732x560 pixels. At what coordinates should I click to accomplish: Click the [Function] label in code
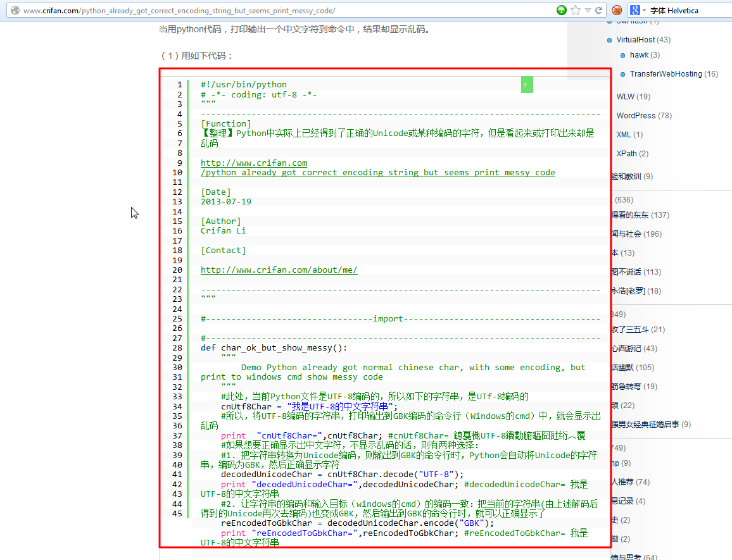click(226, 123)
